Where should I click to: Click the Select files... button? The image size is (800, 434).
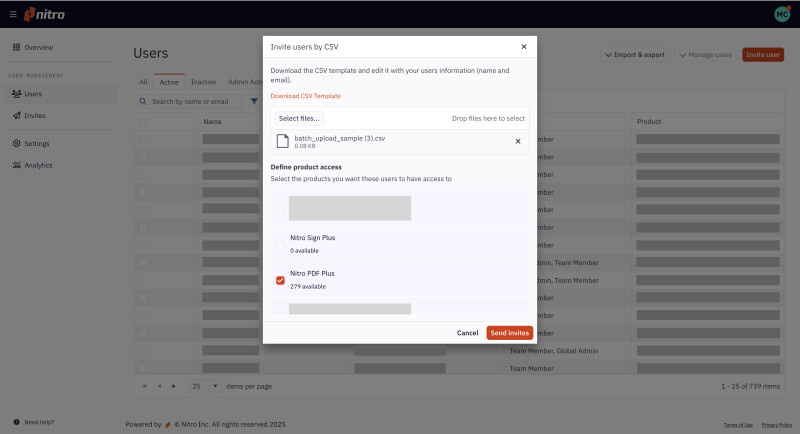(x=299, y=118)
